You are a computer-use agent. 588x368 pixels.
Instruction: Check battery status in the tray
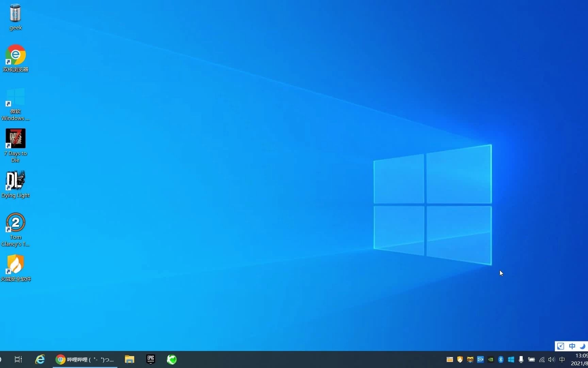(x=531, y=359)
